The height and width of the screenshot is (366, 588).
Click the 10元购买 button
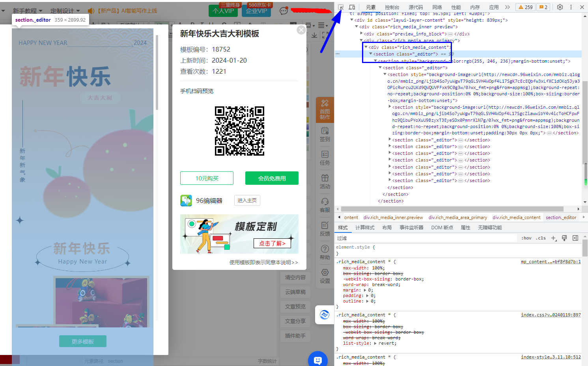(x=207, y=178)
